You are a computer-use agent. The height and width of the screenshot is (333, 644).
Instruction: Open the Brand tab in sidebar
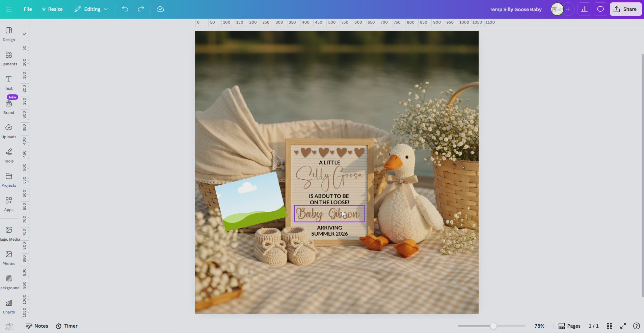9,106
